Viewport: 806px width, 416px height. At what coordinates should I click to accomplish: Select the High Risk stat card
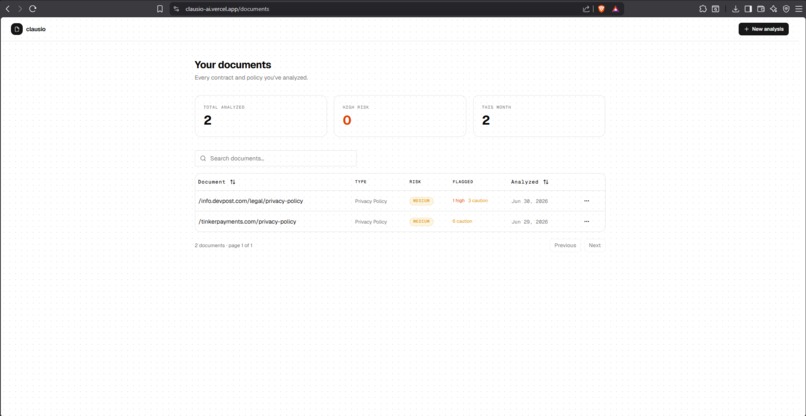point(400,116)
